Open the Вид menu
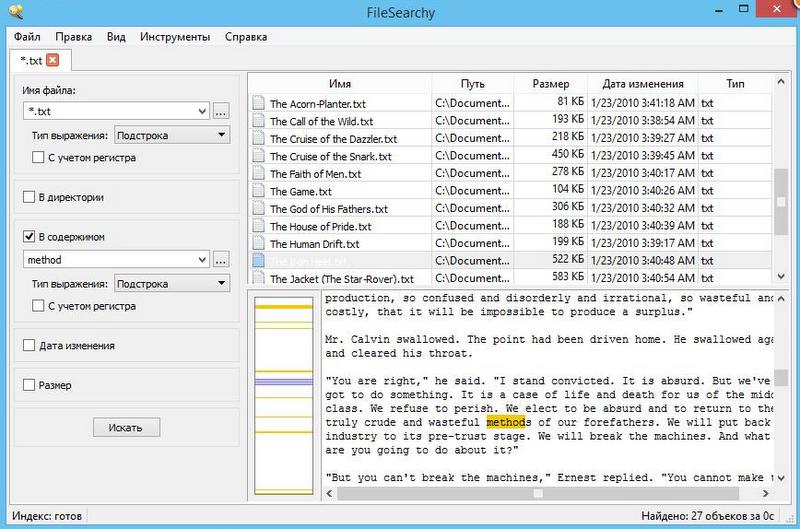 (x=116, y=37)
